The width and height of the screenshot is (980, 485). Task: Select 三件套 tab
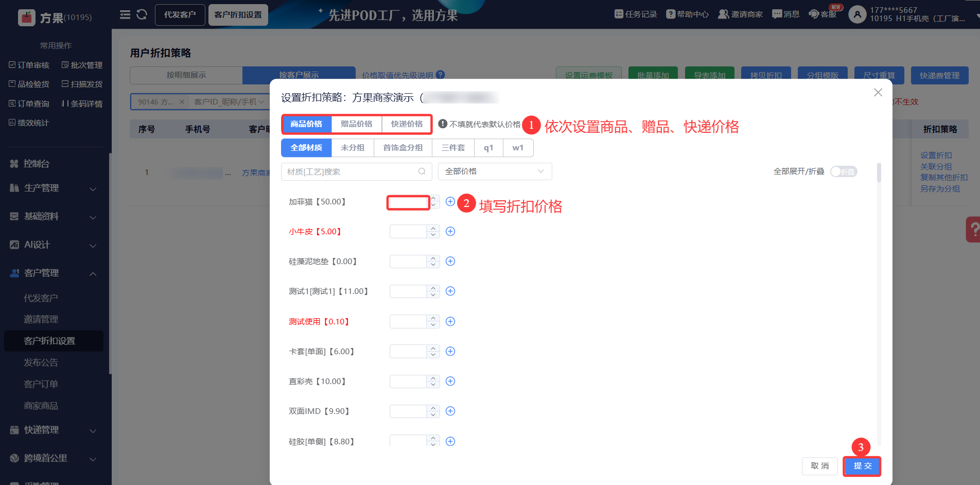(453, 148)
